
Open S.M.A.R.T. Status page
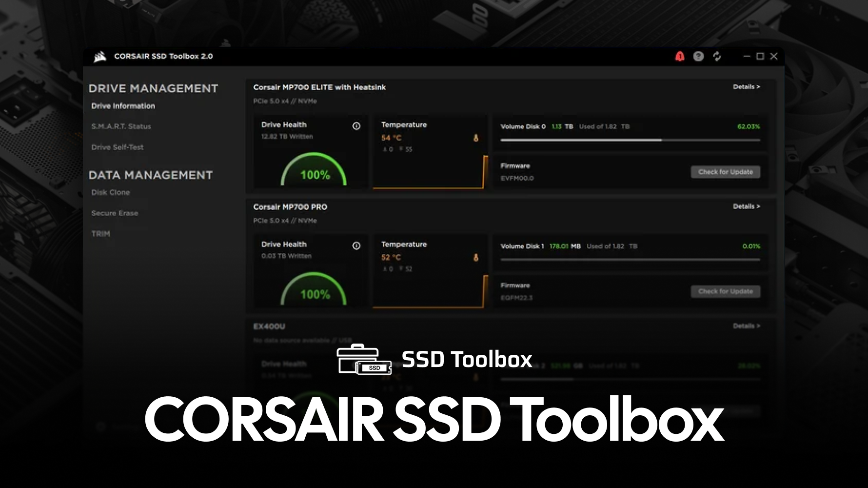121,126
